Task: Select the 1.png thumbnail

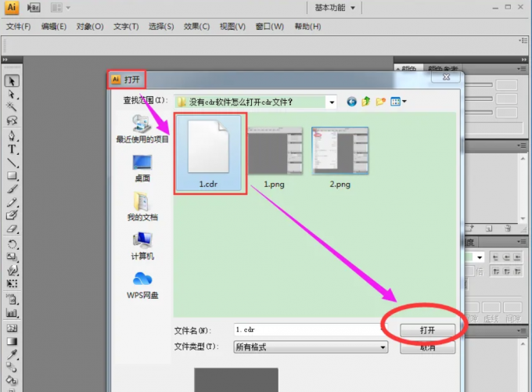Action: 275,157
